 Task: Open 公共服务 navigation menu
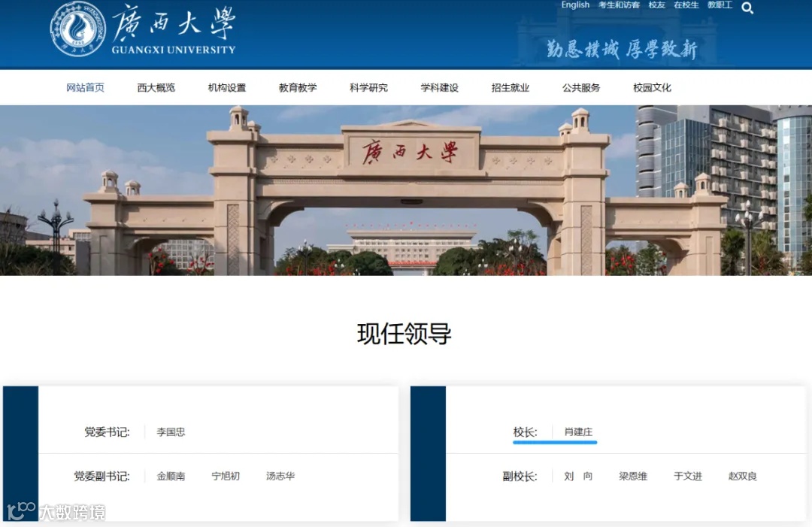point(581,87)
